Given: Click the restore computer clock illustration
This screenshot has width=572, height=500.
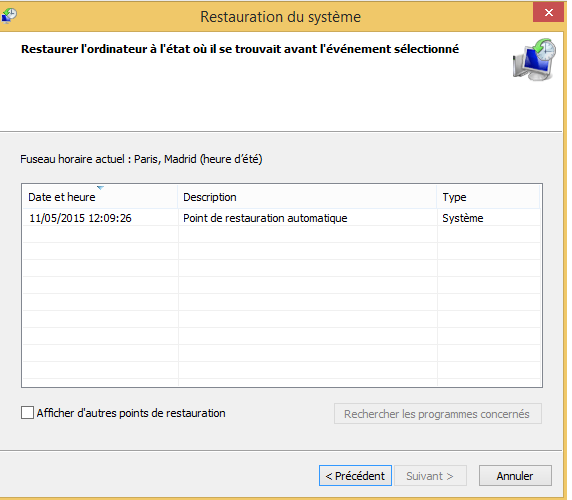Looking at the screenshot, I should tap(534, 59).
